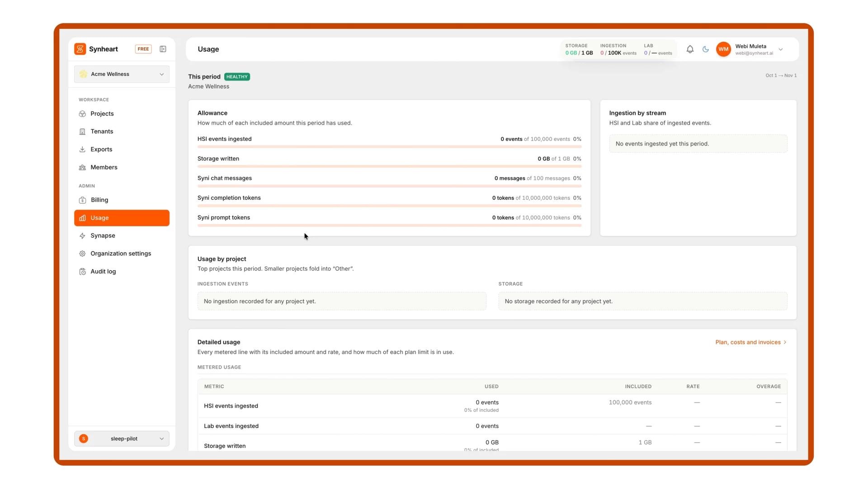Open Plan, costs and invoices link

coord(751,343)
